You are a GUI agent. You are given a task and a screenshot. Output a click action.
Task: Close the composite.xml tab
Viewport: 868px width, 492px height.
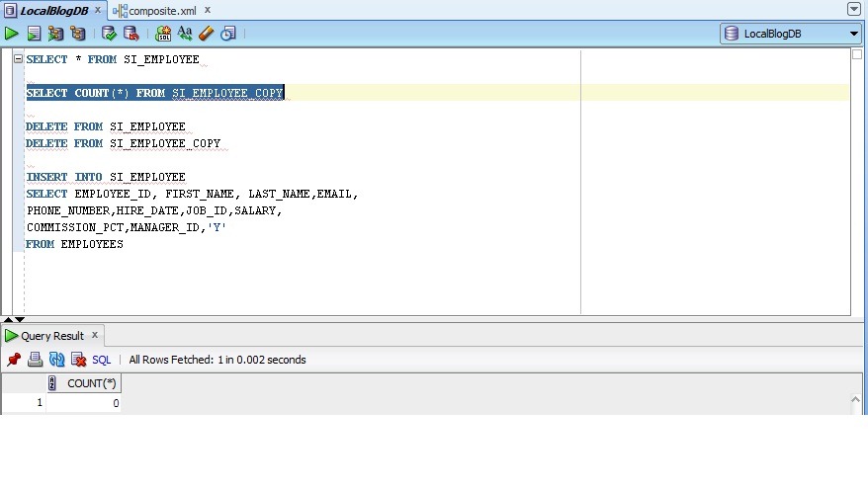click(x=208, y=10)
